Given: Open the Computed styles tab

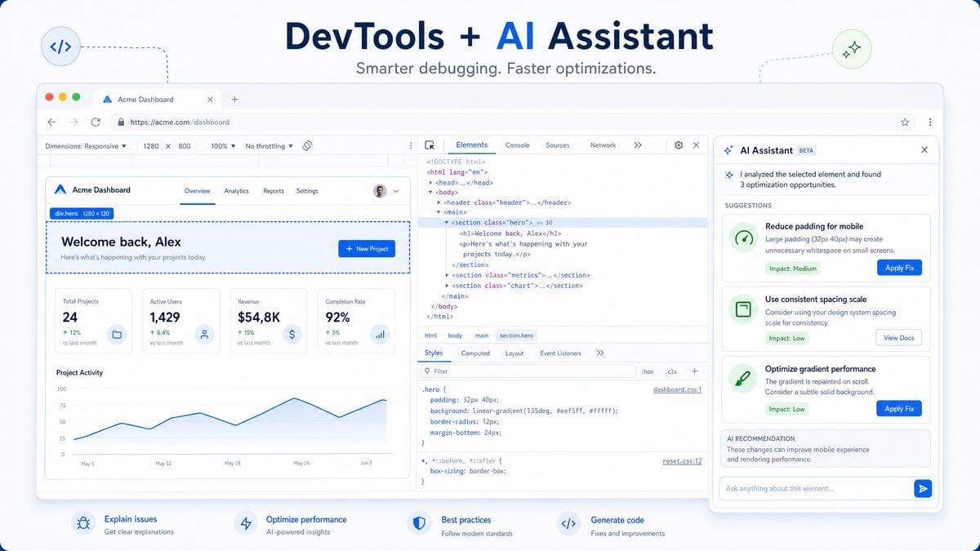Looking at the screenshot, I should pyautogui.click(x=475, y=353).
